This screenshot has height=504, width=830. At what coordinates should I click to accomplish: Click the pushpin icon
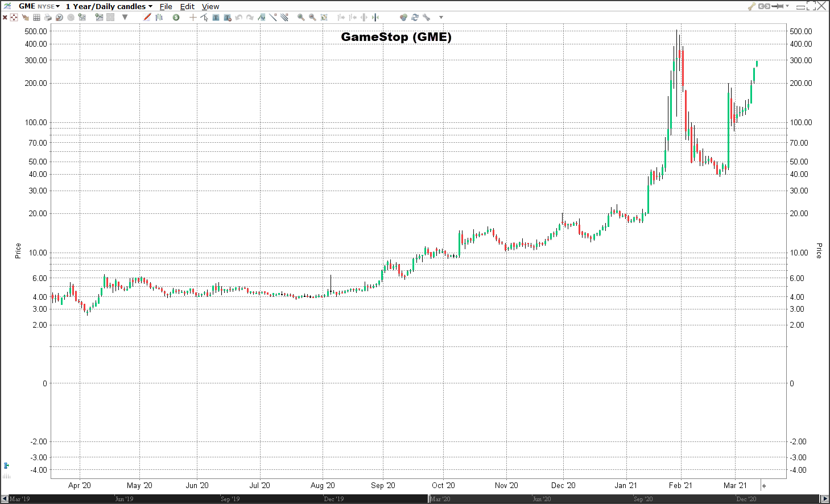[778, 6]
